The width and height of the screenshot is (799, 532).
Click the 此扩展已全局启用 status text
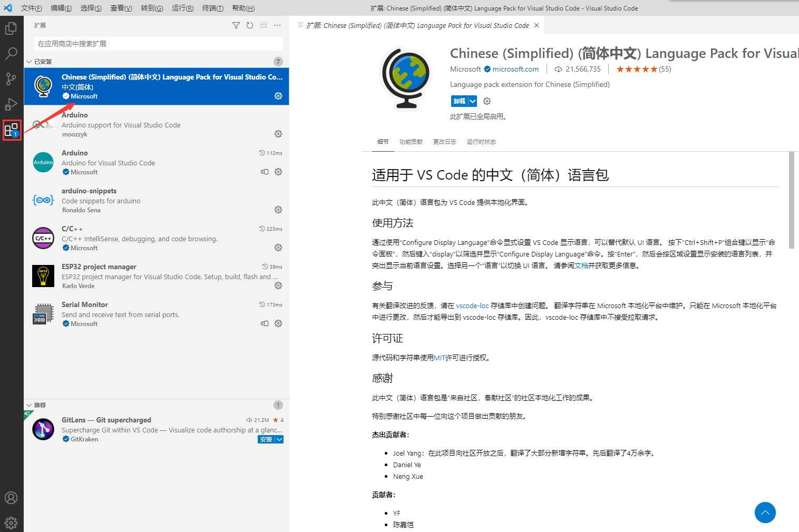point(478,116)
